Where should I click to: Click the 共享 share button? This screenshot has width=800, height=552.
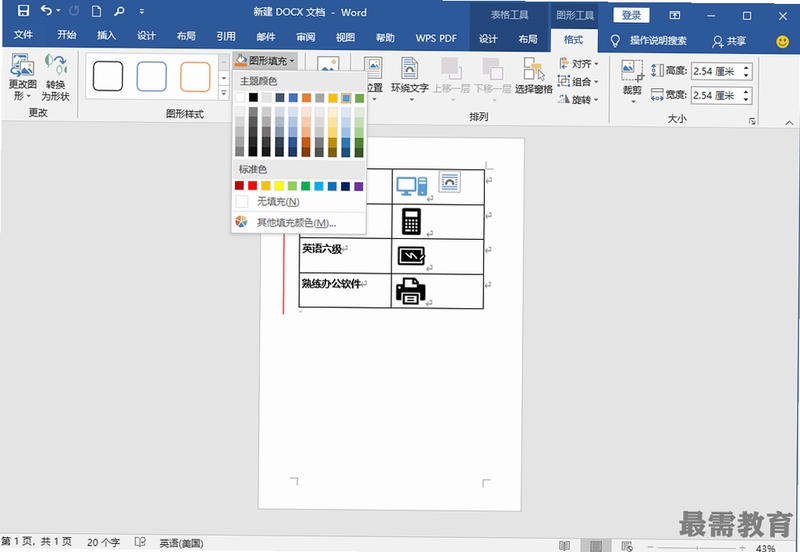729,41
